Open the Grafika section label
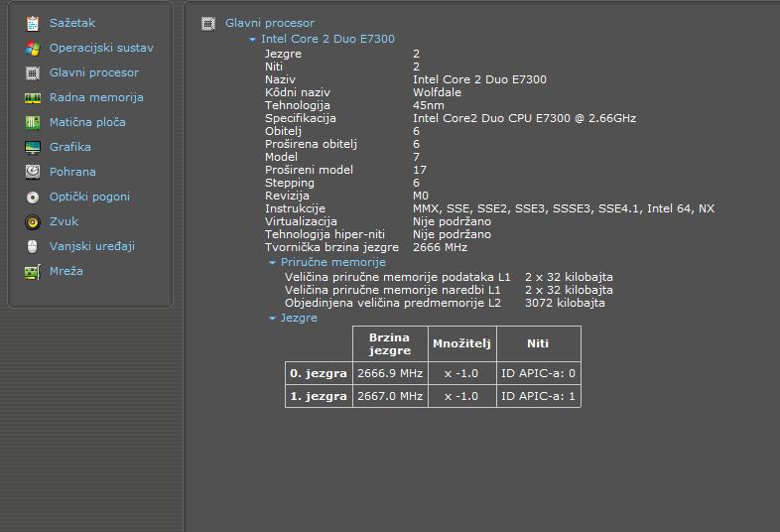This screenshot has height=532, width=780. click(x=69, y=147)
